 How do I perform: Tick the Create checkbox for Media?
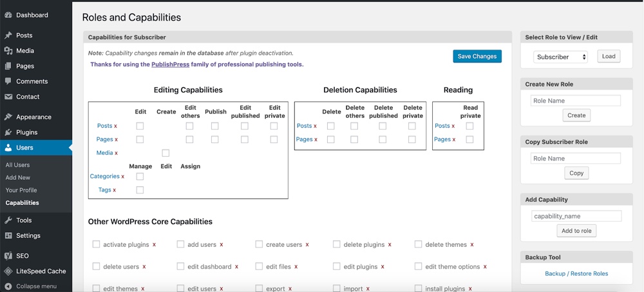[x=166, y=153]
